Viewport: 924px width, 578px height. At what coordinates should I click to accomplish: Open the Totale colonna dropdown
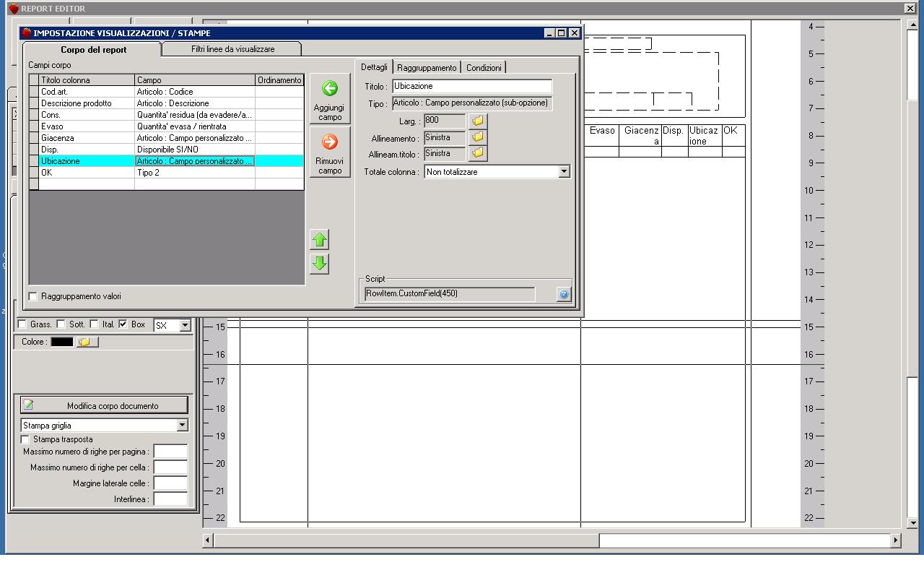564,172
